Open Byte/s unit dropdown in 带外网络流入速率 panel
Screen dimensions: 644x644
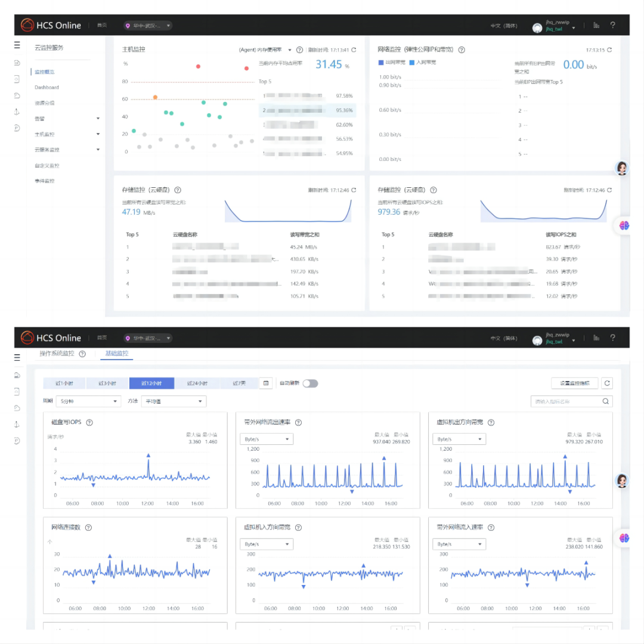459,544
